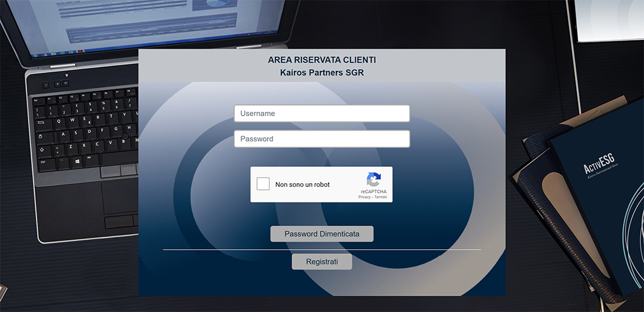The image size is (644, 312).
Task: Click the Registrati button
Action: (x=321, y=261)
